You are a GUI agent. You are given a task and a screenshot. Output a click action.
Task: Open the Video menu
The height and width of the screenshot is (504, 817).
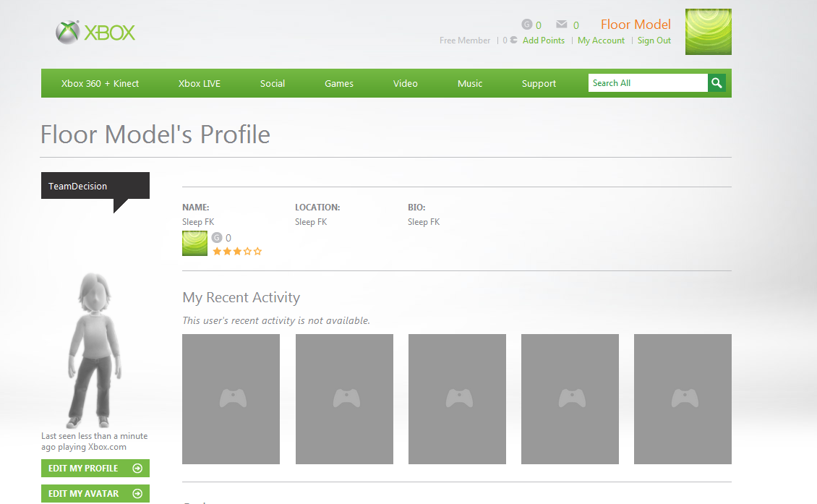406,83
